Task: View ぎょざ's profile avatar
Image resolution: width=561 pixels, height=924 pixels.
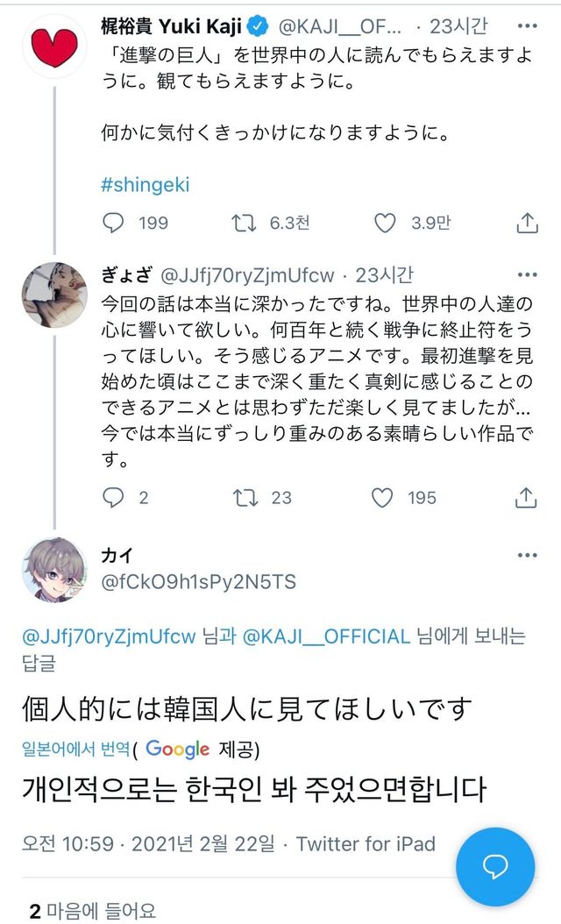Action: click(x=53, y=293)
